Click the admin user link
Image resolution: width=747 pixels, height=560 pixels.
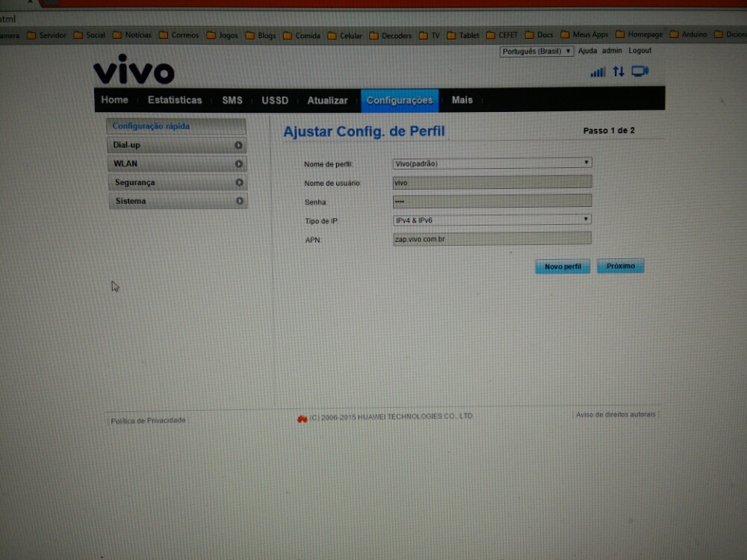[x=612, y=51]
